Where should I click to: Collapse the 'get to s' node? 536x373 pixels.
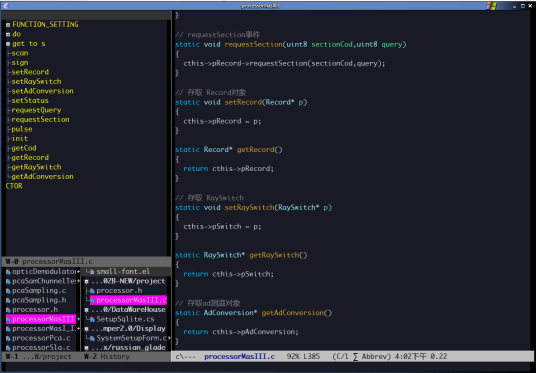(x=8, y=44)
